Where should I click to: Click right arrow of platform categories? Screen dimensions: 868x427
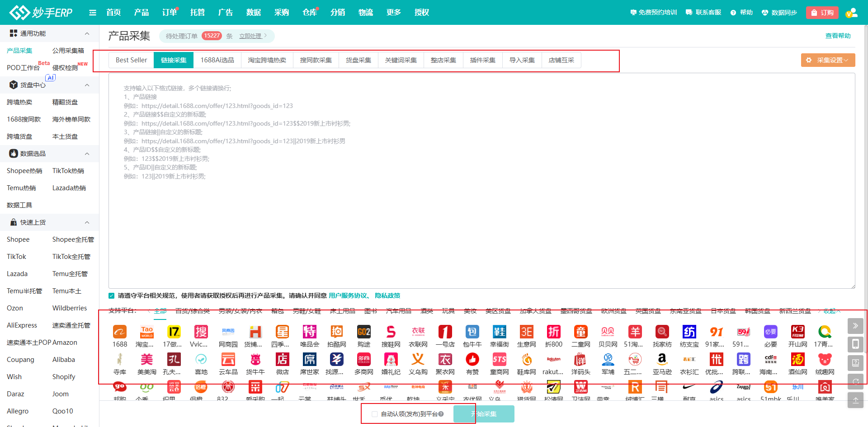[x=819, y=311]
